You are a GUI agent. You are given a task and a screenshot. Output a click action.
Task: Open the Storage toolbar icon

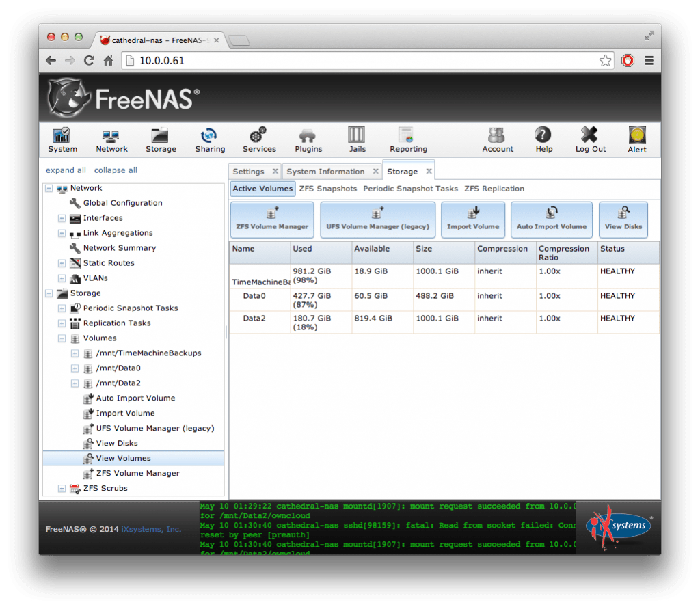pos(161,139)
